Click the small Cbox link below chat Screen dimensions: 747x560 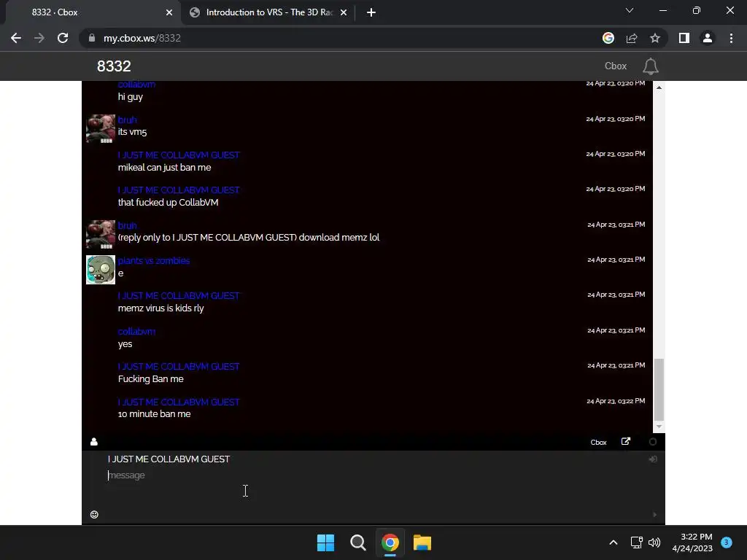pos(598,443)
